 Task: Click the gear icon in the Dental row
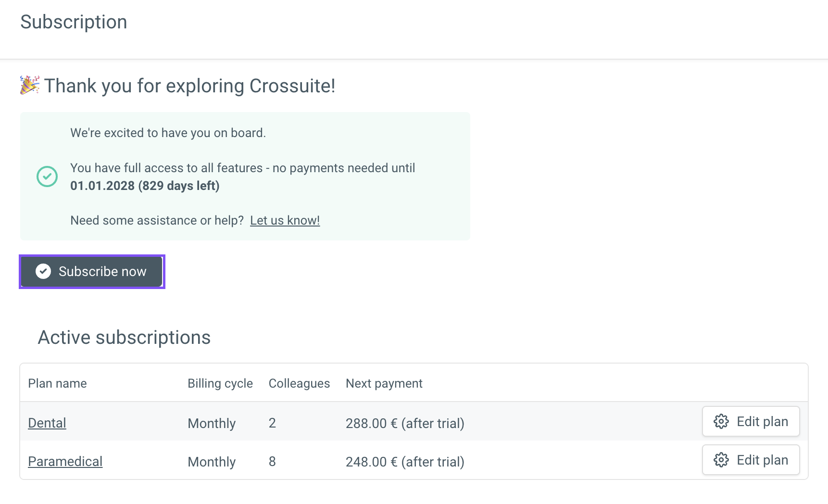point(721,422)
